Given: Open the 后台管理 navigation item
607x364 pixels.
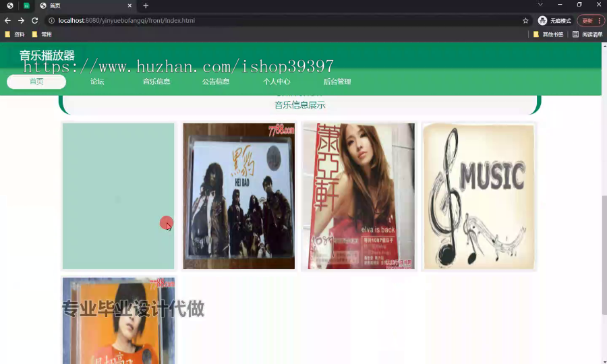Looking at the screenshot, I should tap(337, 82).
